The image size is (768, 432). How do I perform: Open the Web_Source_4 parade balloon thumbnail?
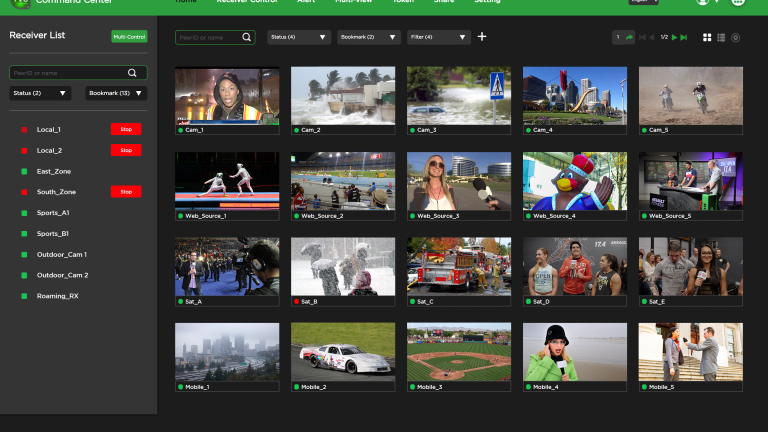[575, 181]
